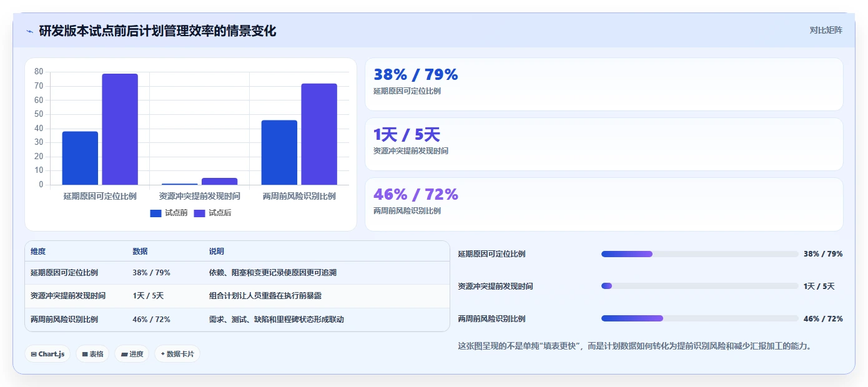Viewport: 868px width, 387px height.
Task: Click the text 依赖、阻塞和变更记录使原因更可追溯
Action: click(273, 273)
